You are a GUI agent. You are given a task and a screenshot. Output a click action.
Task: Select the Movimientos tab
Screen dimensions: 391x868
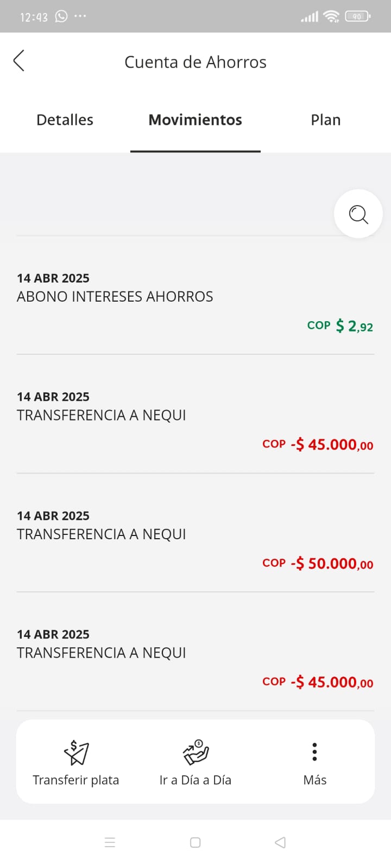pos(195,120)
